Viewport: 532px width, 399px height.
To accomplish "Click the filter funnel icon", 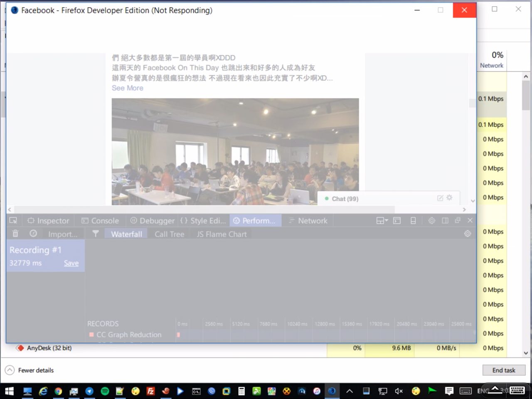I will (96, 234).
